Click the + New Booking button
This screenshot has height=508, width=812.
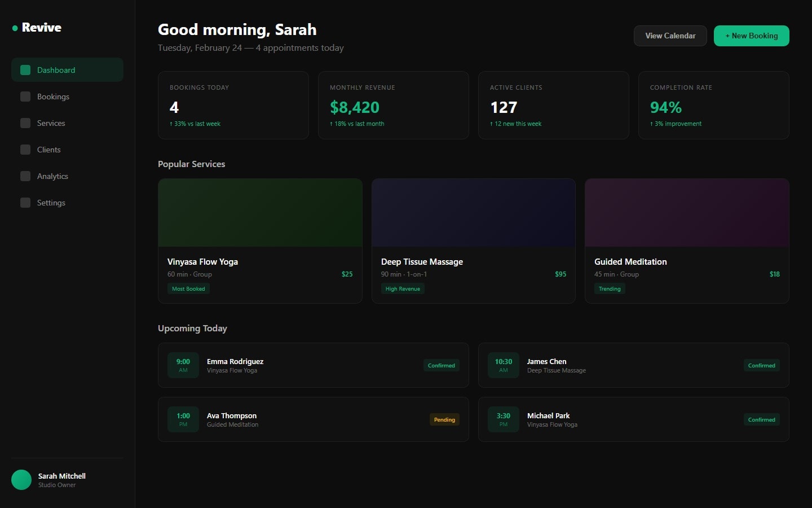(x=751, y=36)
